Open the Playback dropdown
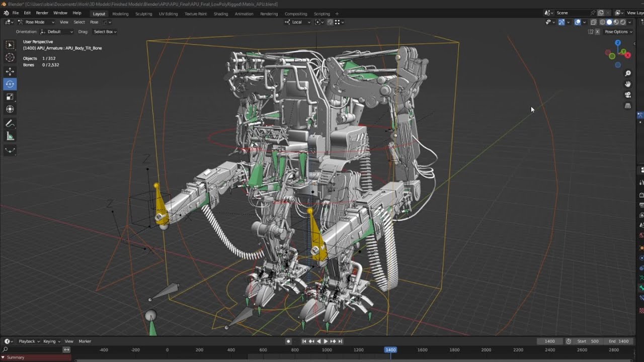Image resolution: width=644 pixels, height=362 pixels. click(29, 341)
